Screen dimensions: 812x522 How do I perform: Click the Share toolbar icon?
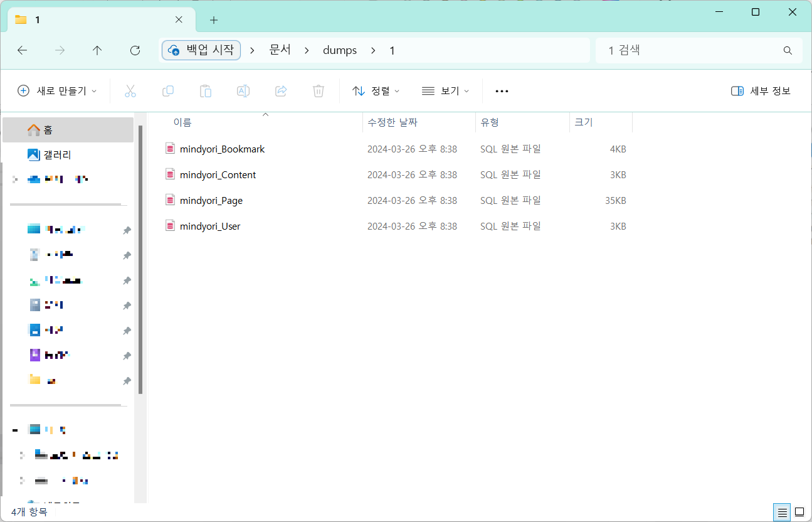(281, 91)
